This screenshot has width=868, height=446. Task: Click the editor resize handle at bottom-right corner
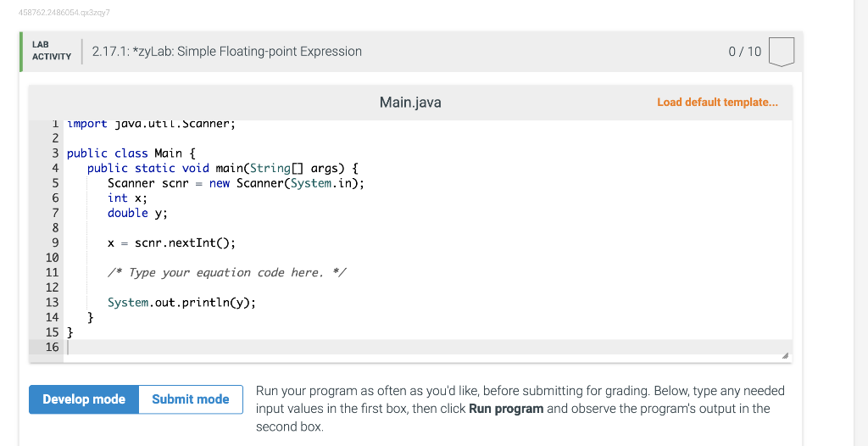[x=784, y=356]
